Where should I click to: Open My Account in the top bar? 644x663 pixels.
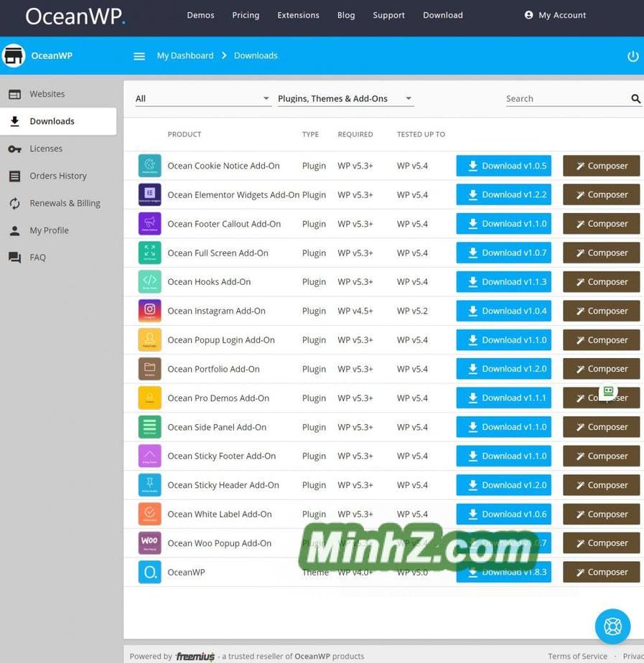pyautogui.click(x=561, y=14)
